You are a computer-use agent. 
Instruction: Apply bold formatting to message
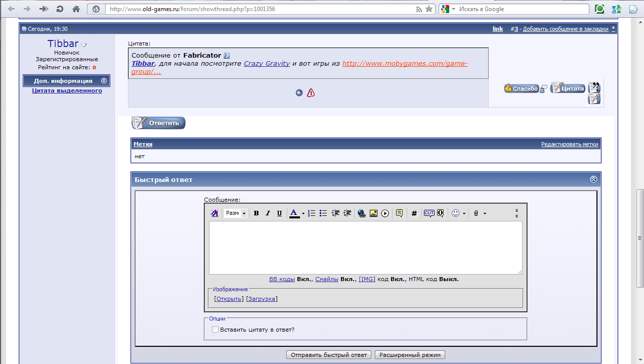tap(256, 213)
